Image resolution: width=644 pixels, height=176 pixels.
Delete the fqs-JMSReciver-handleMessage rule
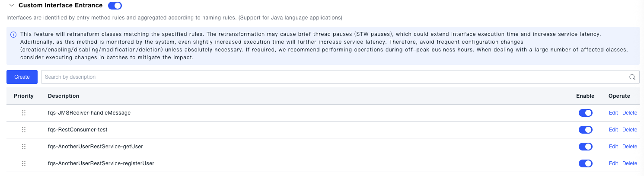[630, 113]
